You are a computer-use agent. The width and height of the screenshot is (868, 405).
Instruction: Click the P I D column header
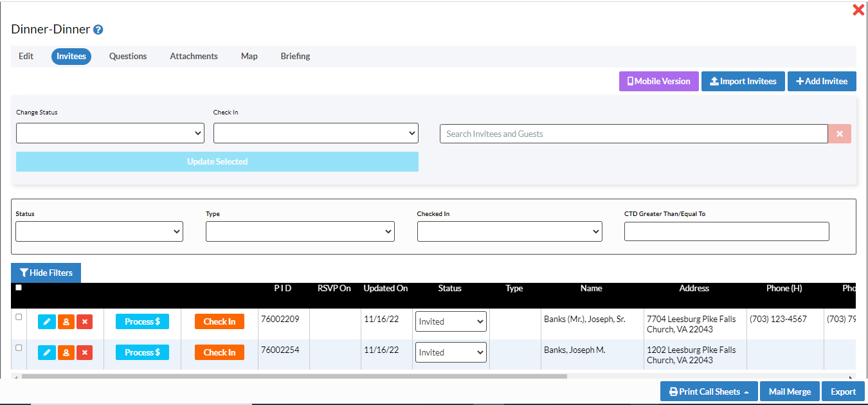283,288
